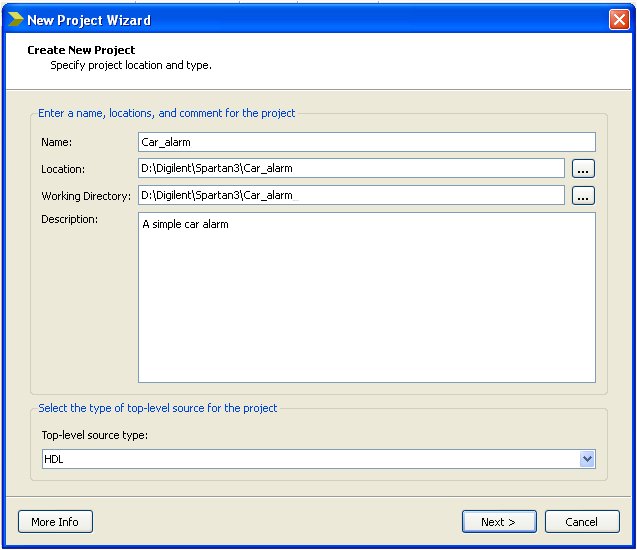Click the "Description:" label
The image size is (637, 550).
pos(69,220)
